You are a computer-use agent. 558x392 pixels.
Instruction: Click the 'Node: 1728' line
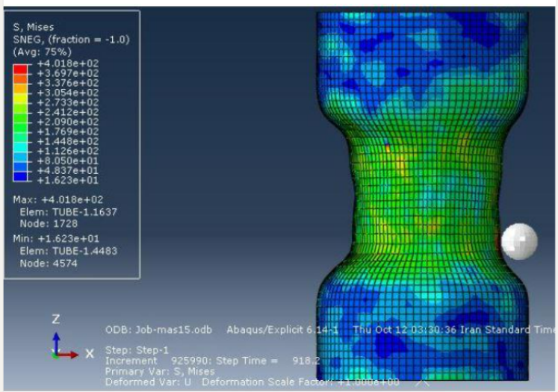tap(49, 224)
